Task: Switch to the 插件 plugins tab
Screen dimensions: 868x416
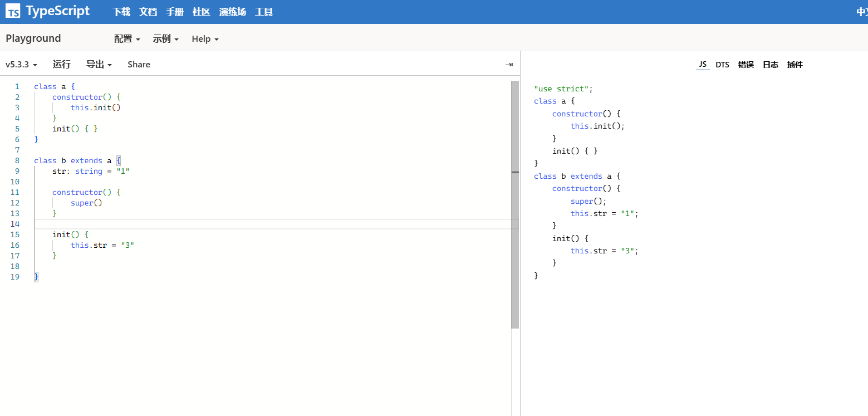Action: (795, 65)
